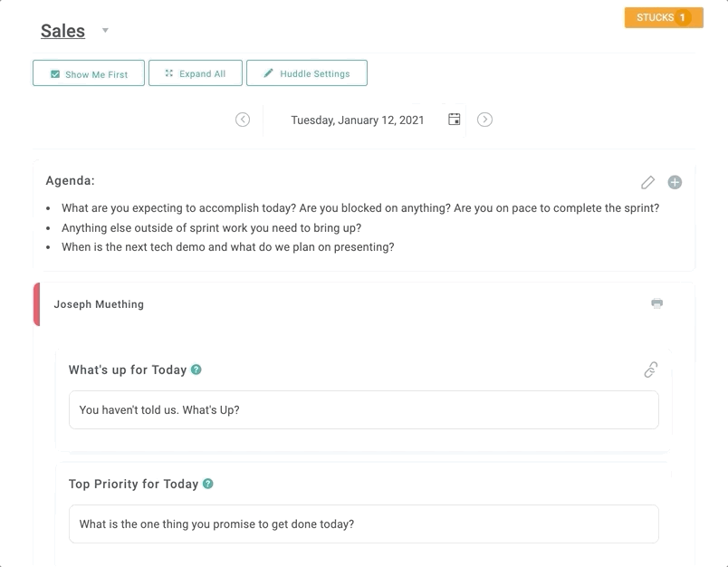Click the What's Up input field
The image size is (728, 567).
click(363, 410)
